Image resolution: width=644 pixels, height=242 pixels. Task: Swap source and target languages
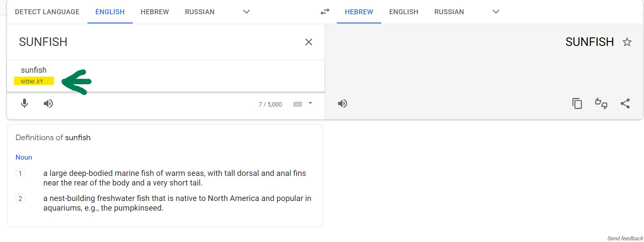(x=325, y=12)
